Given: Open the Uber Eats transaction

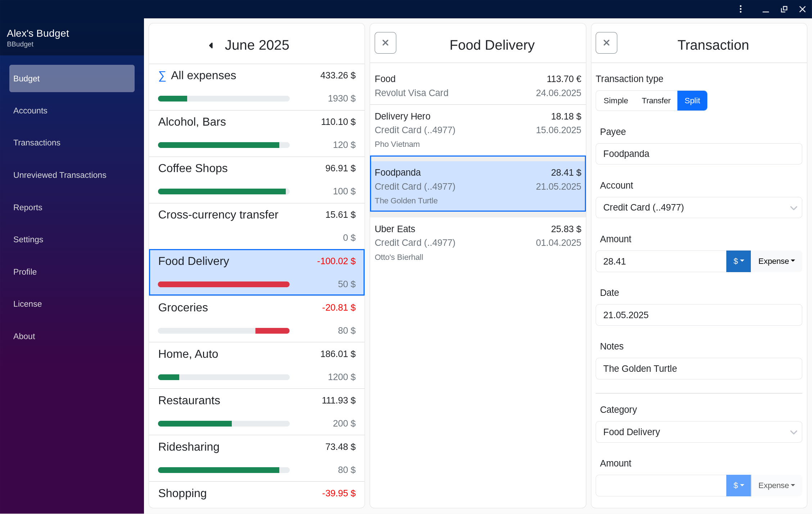Looking at the screenshot, I should click(x=478, y=243).
